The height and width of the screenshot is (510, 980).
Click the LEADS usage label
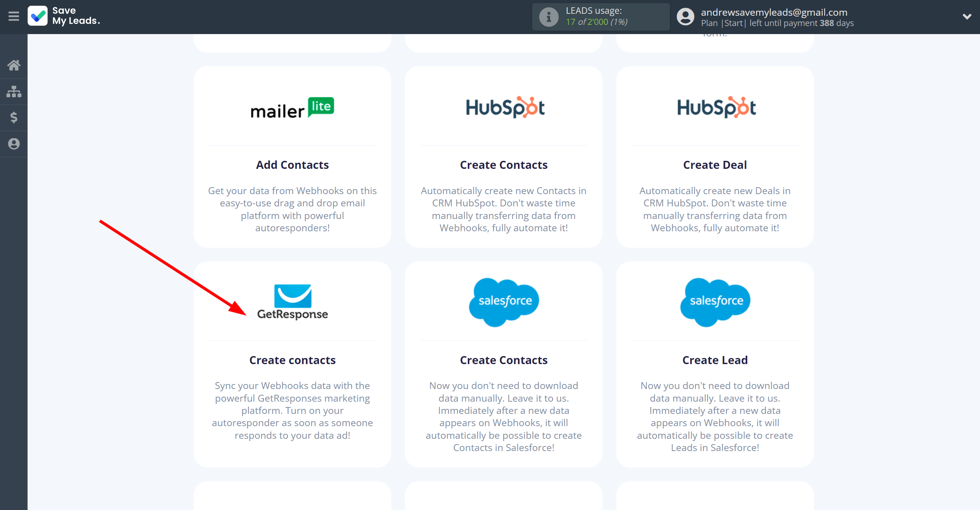coord(594,11)
